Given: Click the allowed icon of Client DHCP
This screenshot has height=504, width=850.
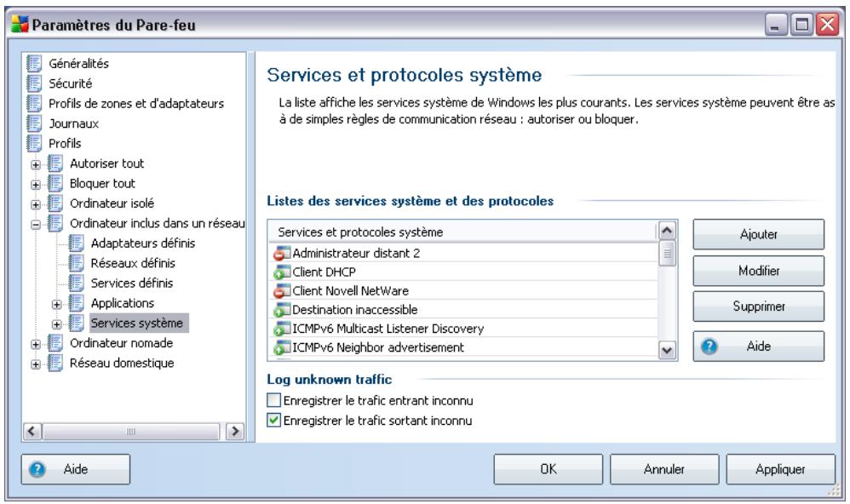Looking at the screenshot, I should [x=282, y=272].
